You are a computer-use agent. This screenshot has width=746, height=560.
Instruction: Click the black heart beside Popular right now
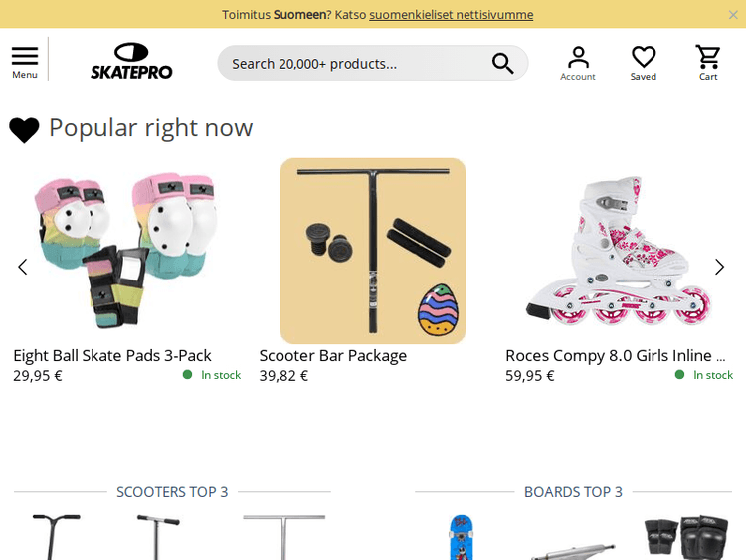(x=24, y=129)
